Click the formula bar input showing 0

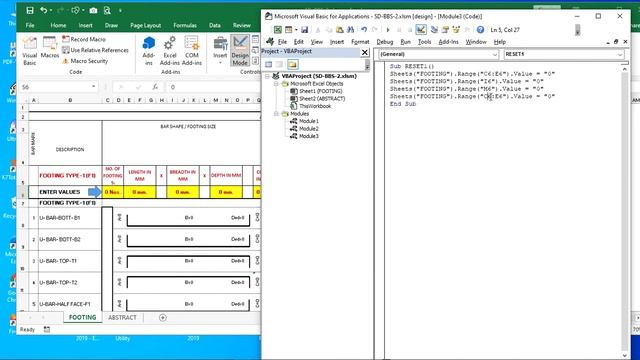point(214,87)
